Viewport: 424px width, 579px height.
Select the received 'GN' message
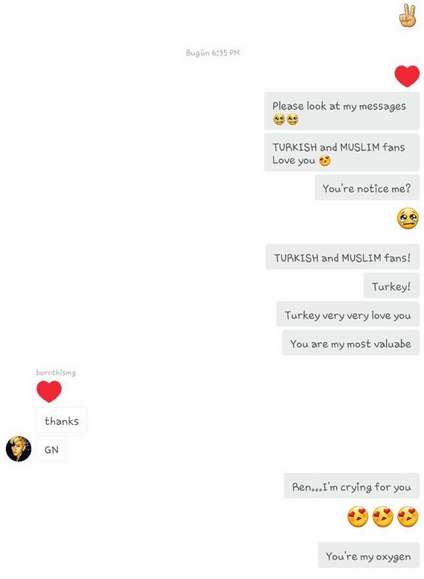52,449
